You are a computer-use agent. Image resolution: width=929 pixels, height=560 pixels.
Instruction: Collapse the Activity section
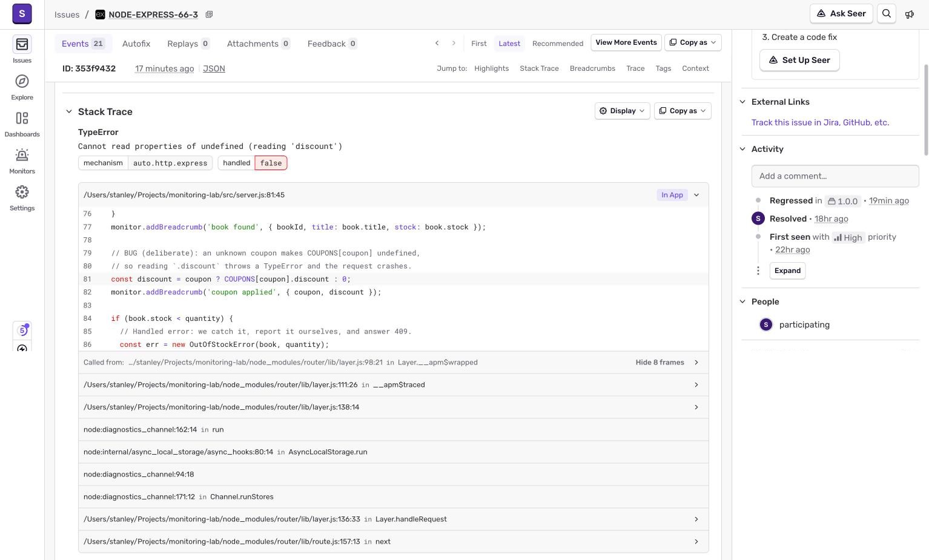[742, 149]
